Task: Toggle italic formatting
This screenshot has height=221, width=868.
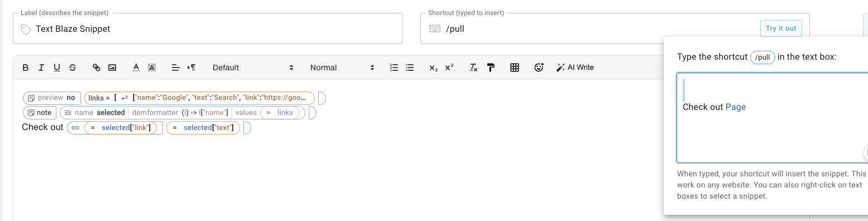Action: click(41, 68)
